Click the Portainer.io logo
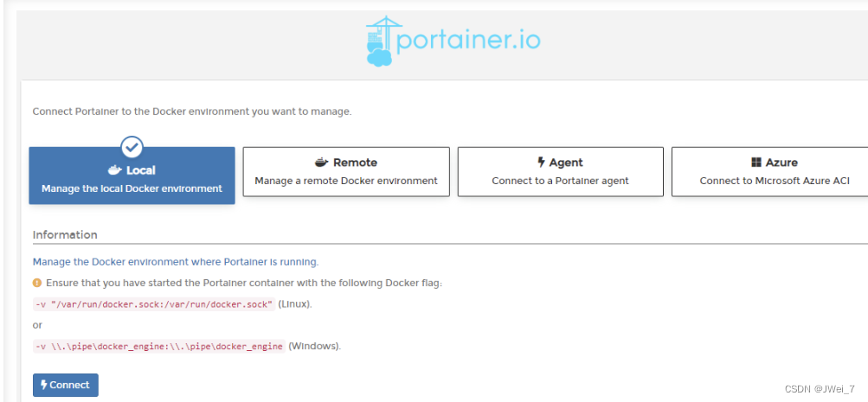 (x=453, y=41)
